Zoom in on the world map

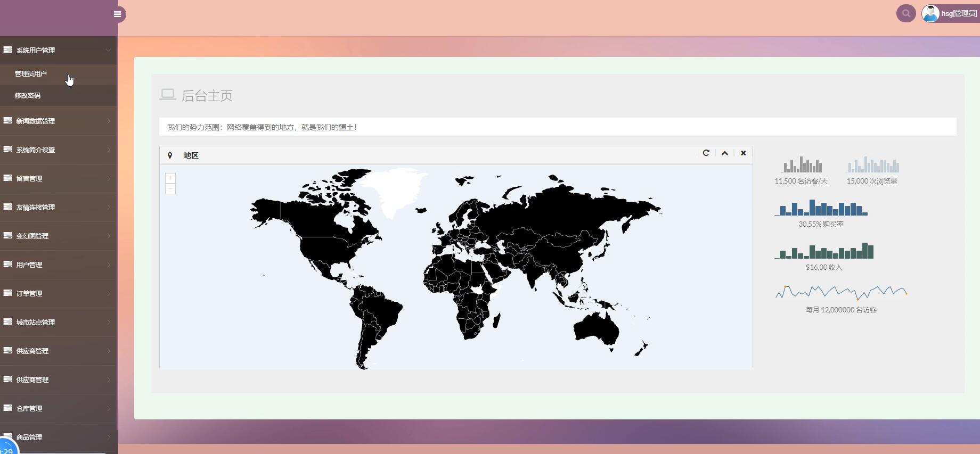pyautogui.click(x=170, y=178)
